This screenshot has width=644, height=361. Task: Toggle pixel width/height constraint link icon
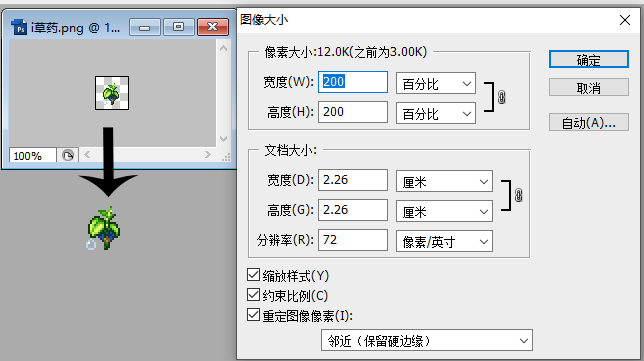[x=501, y=97]
